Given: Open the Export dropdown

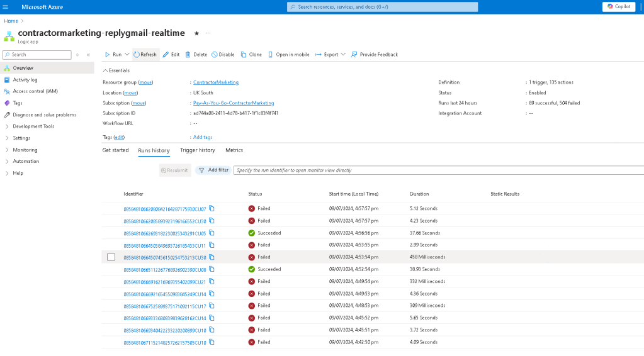Looking at the screenshot, I should click(330, 55).
